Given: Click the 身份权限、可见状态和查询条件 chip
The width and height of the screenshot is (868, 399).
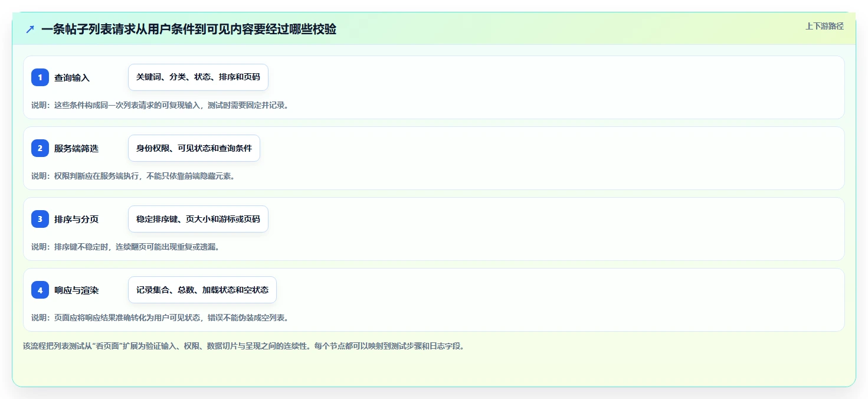Looking at the screenshot, I should (x=194, y=148).
